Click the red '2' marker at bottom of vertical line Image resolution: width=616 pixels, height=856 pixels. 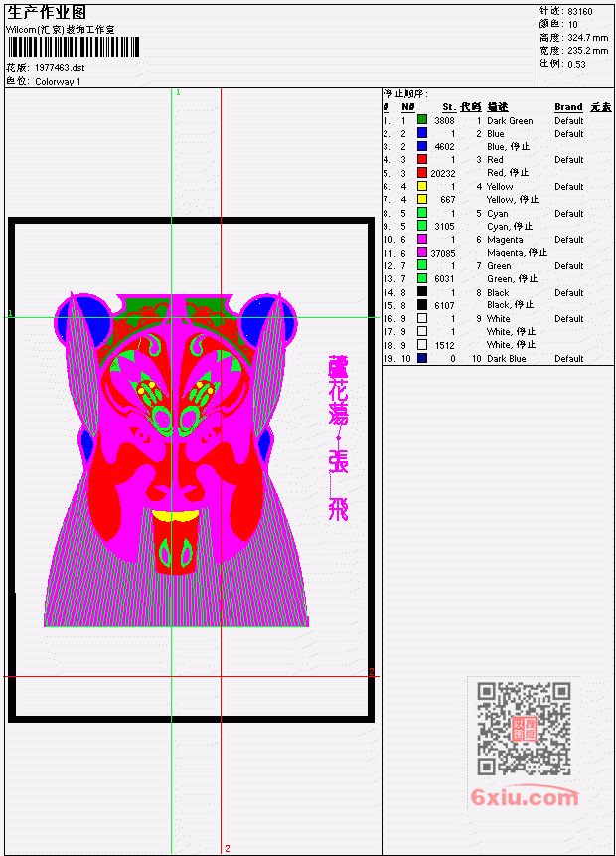(228, 848)
